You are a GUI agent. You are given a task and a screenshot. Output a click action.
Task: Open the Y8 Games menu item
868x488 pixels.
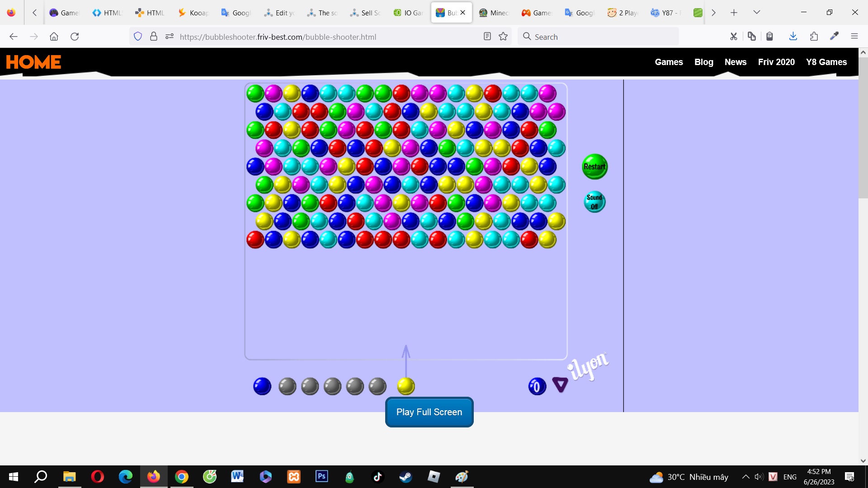(826, 62)
